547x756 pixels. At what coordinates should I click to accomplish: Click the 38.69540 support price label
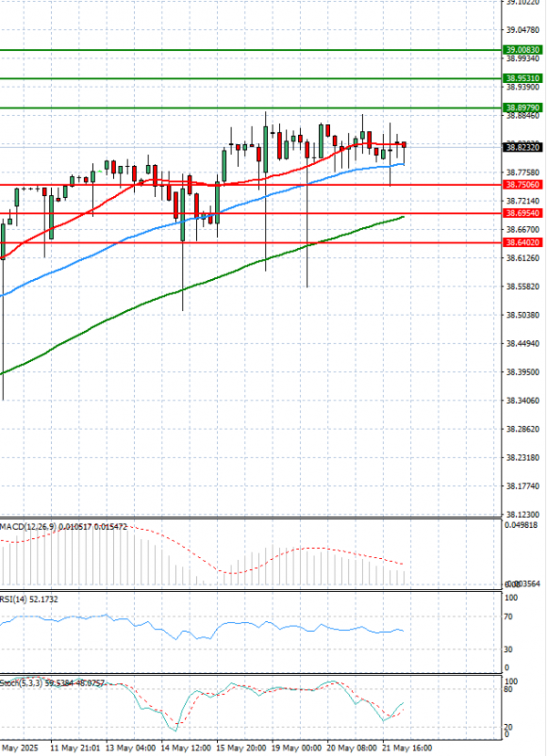[523, 213]
